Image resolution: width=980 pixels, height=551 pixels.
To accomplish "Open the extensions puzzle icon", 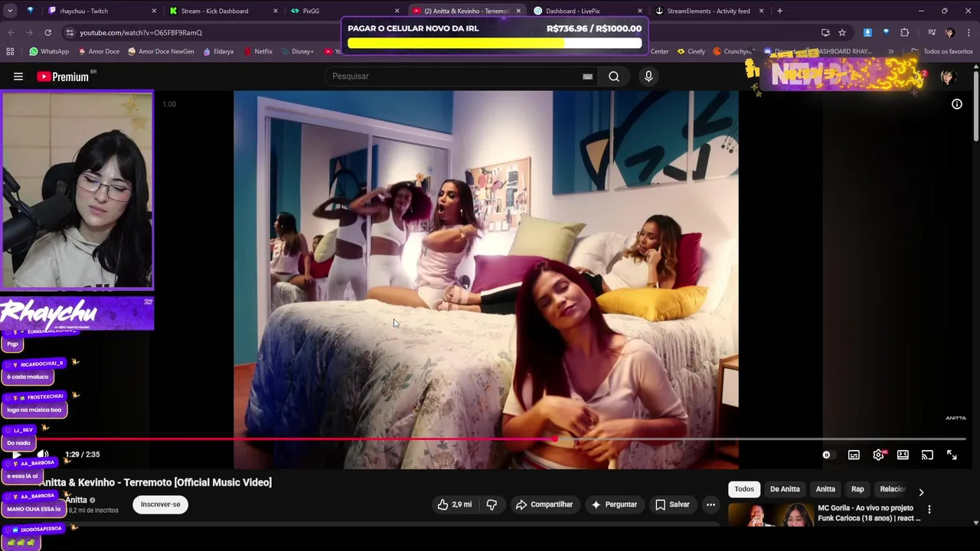I will pyautogui.click(x=904, y=32).
